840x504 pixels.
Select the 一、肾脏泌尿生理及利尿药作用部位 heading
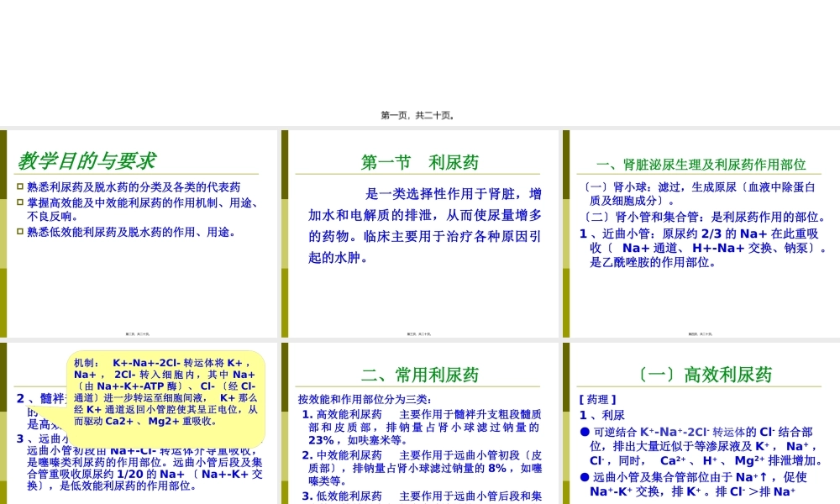tap(700, 165)
